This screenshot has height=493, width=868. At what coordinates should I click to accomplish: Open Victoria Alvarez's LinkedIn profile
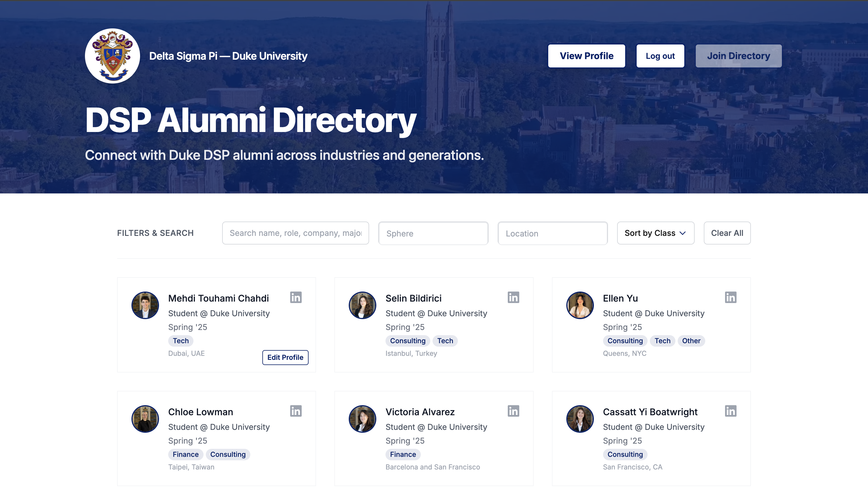(513, 411)
